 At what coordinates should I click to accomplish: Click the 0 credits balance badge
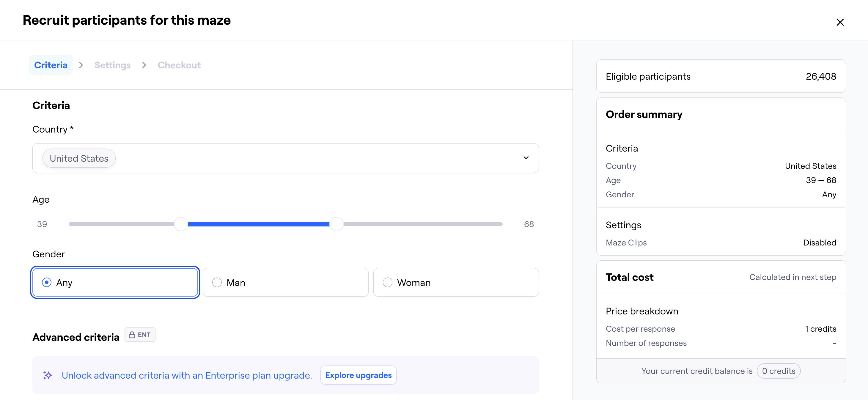point(778,371)
